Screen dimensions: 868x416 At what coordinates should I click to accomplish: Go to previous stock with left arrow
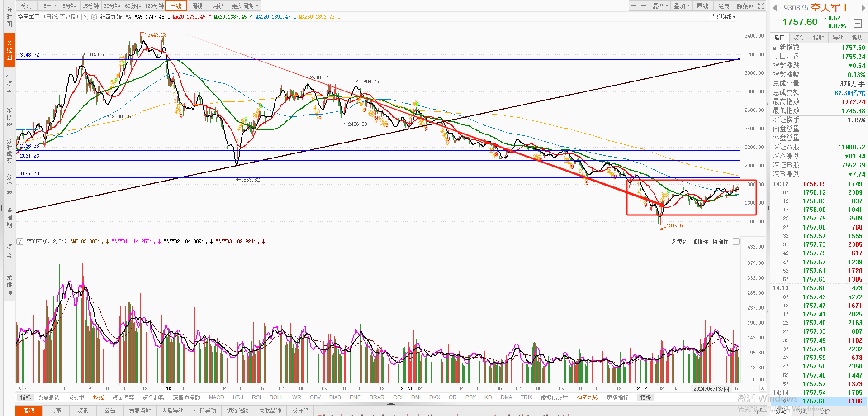pos(775,8)
